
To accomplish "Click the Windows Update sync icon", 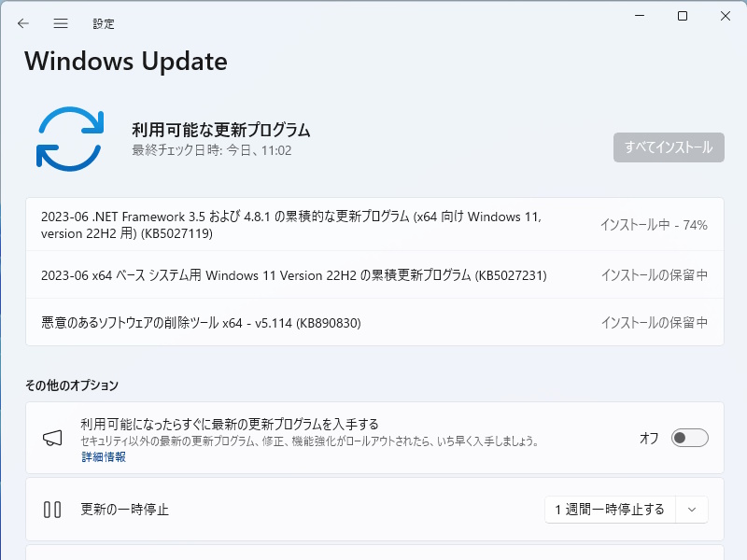I will tap(70, 137).
